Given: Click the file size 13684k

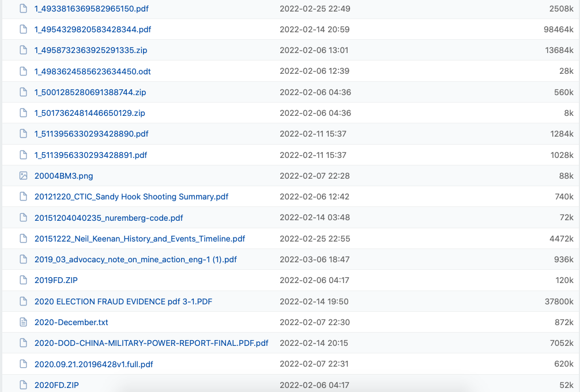Looking at the screenshot, I should 559,50.
